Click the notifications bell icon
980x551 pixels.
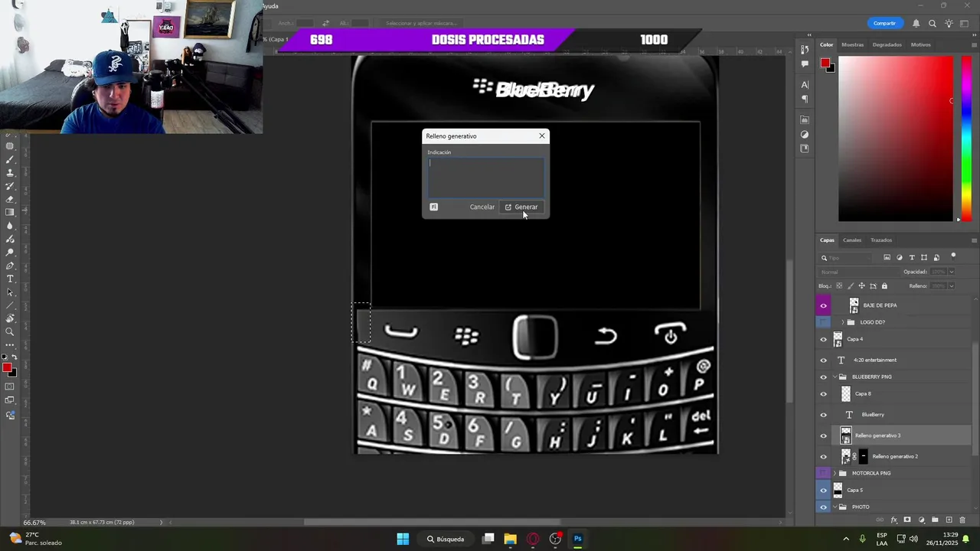click(x=916, y=24)
